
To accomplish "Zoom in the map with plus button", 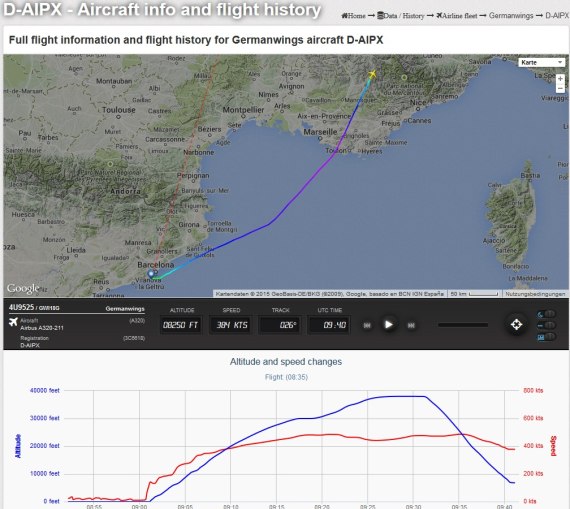I will [x=560, y=79].
